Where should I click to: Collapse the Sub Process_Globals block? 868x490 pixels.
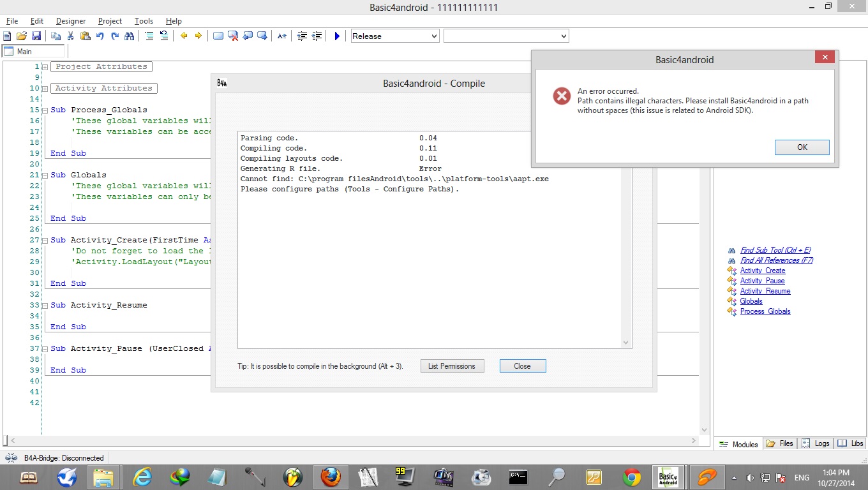(x=45, y=110)
